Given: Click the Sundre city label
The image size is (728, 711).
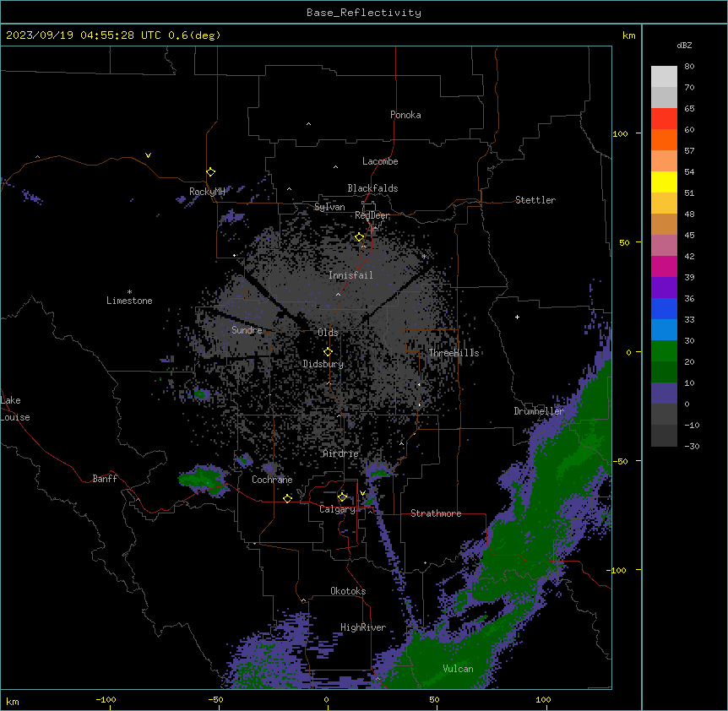Looking at the screenshot, I should point(247,330).
